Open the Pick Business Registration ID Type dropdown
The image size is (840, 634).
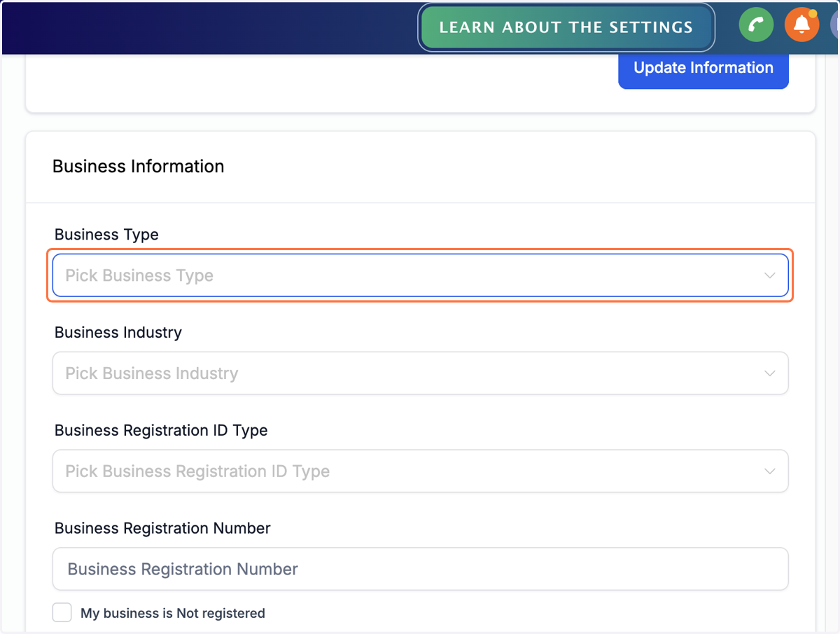pyautogui.click(x=421, y=471)
